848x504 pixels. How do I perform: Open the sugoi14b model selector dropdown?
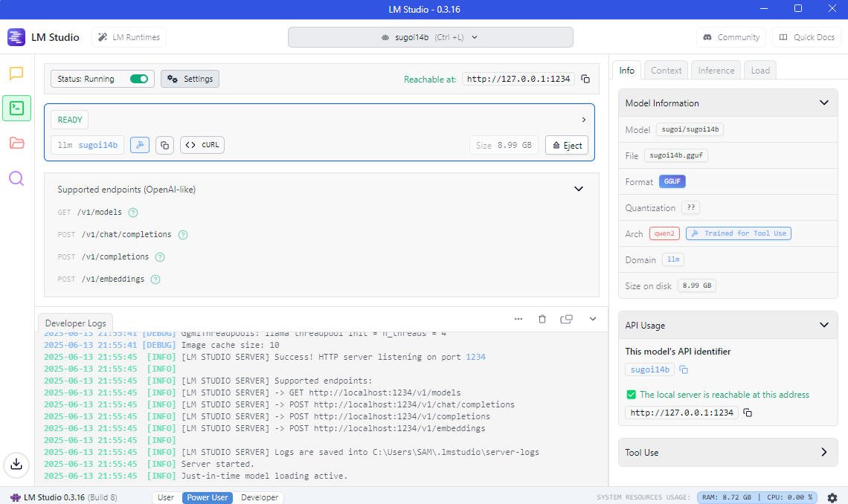(431, 37)
